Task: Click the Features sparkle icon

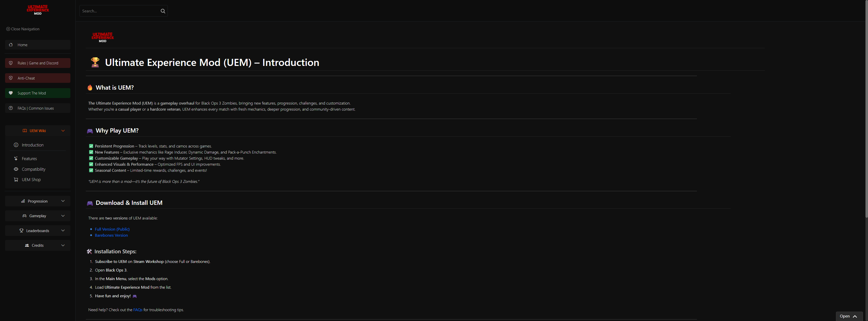Action: [16, 158]
